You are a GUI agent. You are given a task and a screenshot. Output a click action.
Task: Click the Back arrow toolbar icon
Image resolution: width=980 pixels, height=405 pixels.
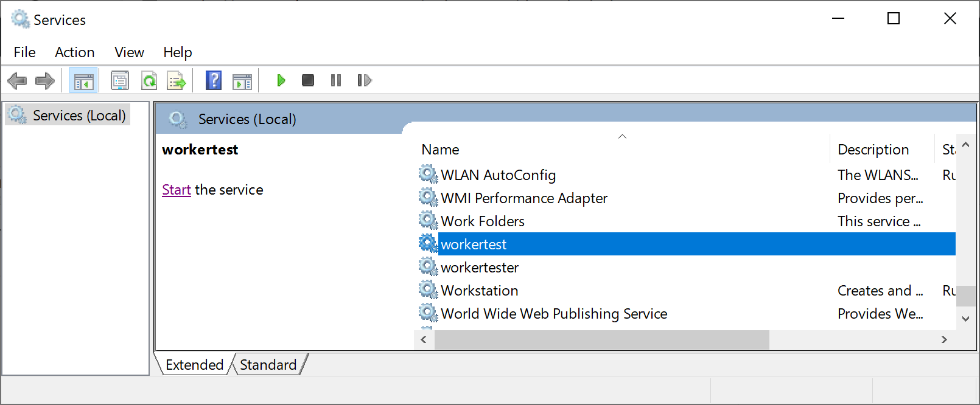pos(17,80)
